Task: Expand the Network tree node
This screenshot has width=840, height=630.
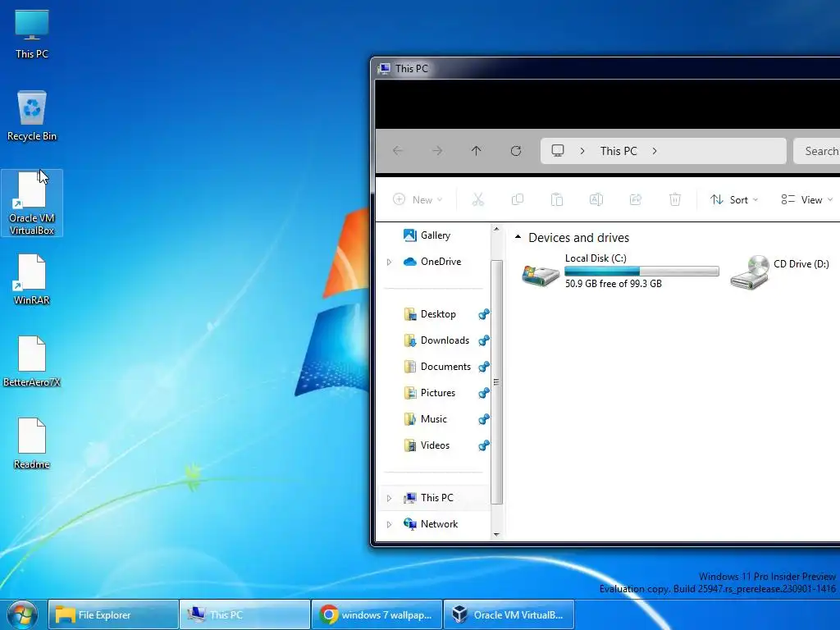Action: (x=390, y=524)
